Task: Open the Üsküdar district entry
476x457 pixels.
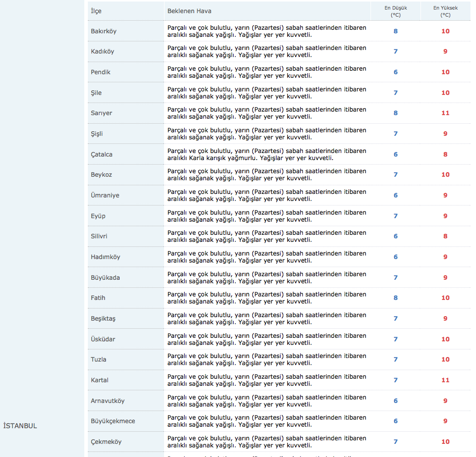Action: point(103,339)
